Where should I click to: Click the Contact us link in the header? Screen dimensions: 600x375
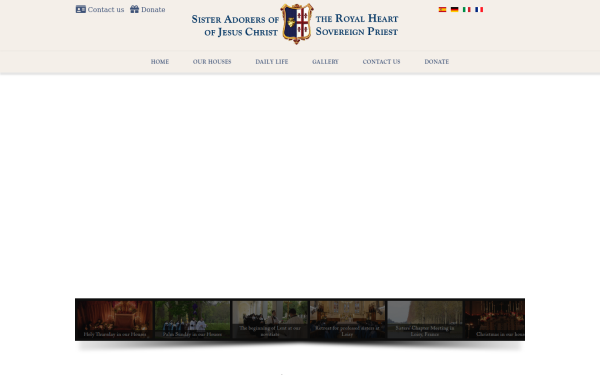pyautogui.click(x=106, y=10)
